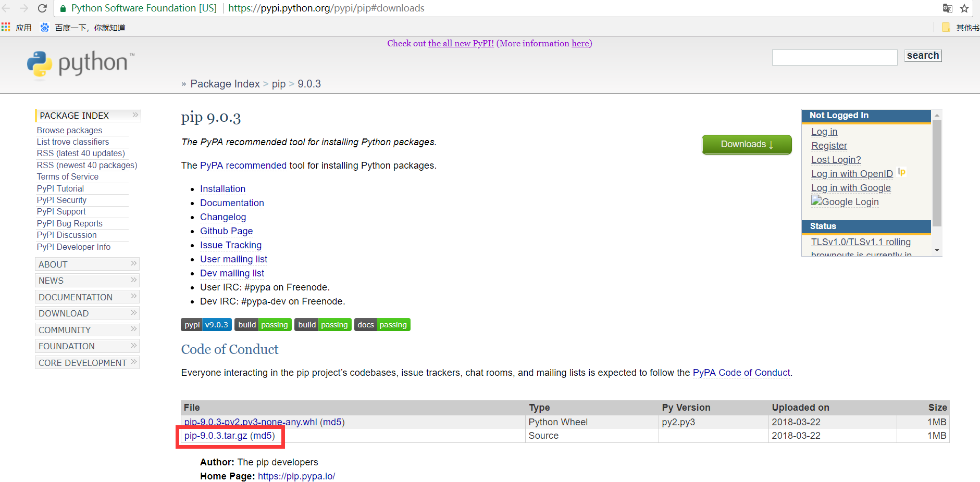
Task: Click Log in with Google
Action: 851,187
